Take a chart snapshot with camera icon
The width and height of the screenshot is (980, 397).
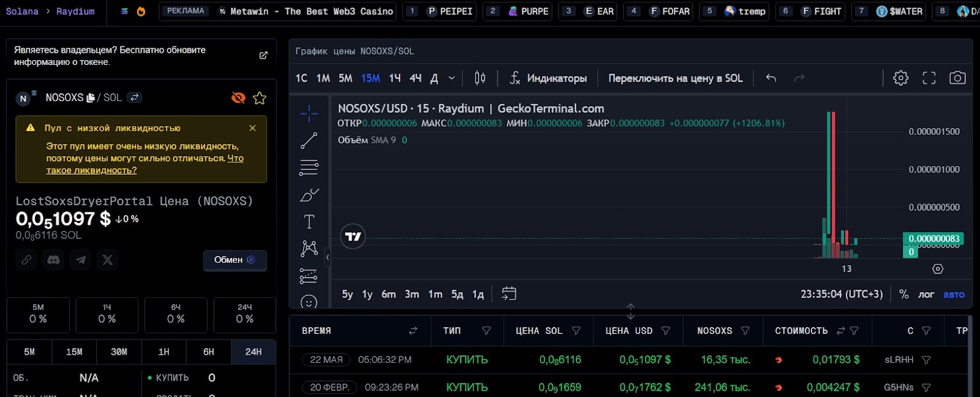(x=957, y=78)
